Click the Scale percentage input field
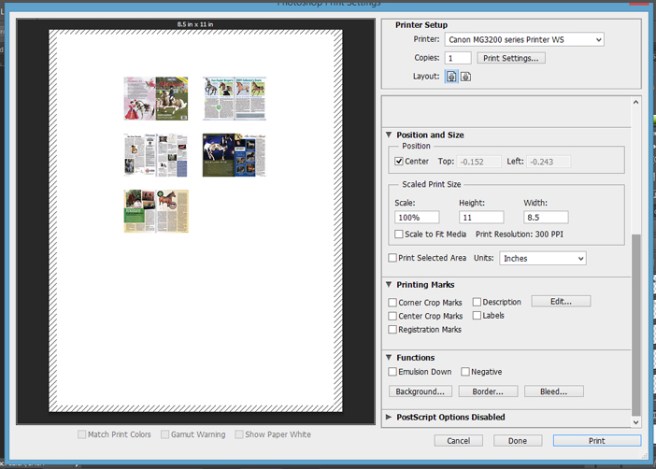 pos(416,217)
